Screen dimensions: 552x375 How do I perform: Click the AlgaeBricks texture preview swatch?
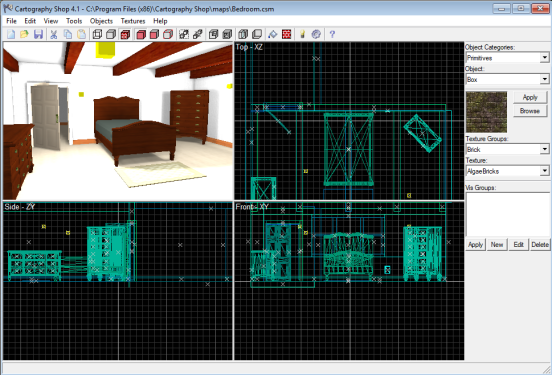pyautogui.click(x=486, y=112)
